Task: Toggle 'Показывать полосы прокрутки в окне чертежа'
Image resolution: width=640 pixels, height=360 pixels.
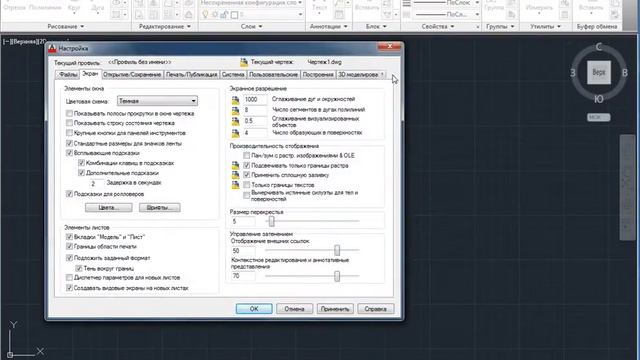Action: (69, 113)
